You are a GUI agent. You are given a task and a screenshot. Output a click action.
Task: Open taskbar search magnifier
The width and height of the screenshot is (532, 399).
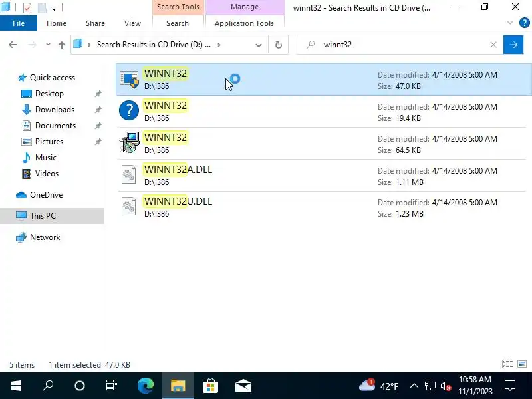[x=48, y=386]
